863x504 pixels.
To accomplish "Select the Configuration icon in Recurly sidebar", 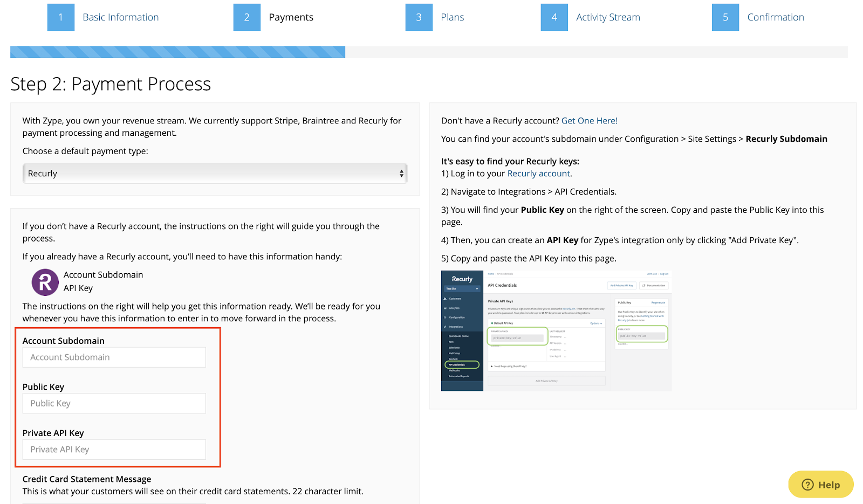I will click(444, 317).
